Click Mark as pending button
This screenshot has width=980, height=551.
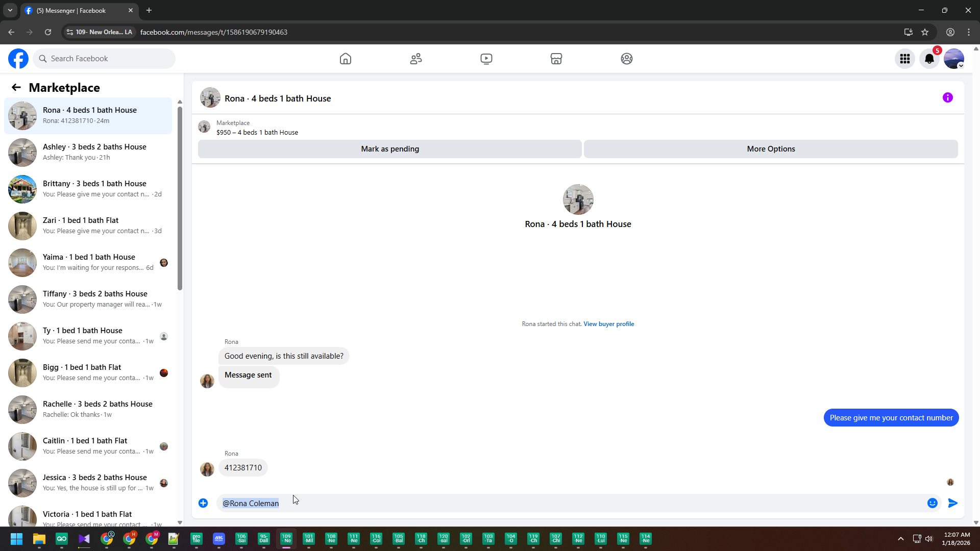tap(390, 149)
